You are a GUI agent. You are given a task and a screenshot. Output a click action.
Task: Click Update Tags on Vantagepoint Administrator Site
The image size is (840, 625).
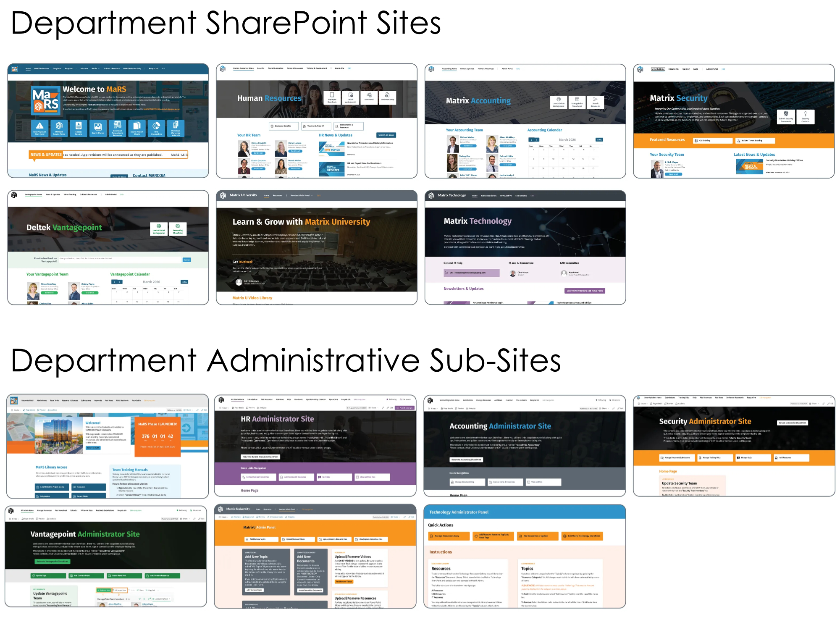tap(49, 575)
